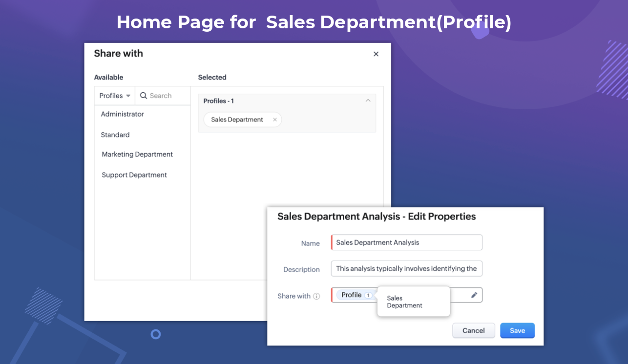Select the Standard profile
Viewport: 628px width, 364px height.
coord(115,135)
